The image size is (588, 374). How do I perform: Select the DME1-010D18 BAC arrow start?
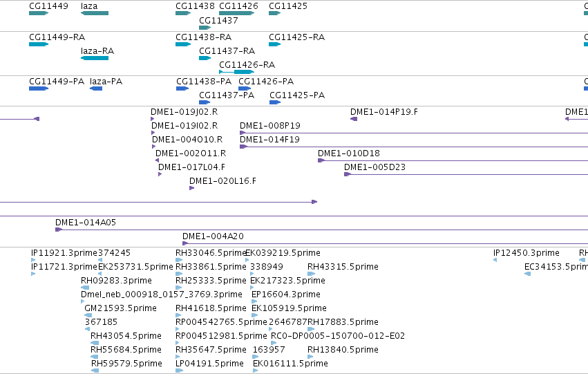(321, 160)
